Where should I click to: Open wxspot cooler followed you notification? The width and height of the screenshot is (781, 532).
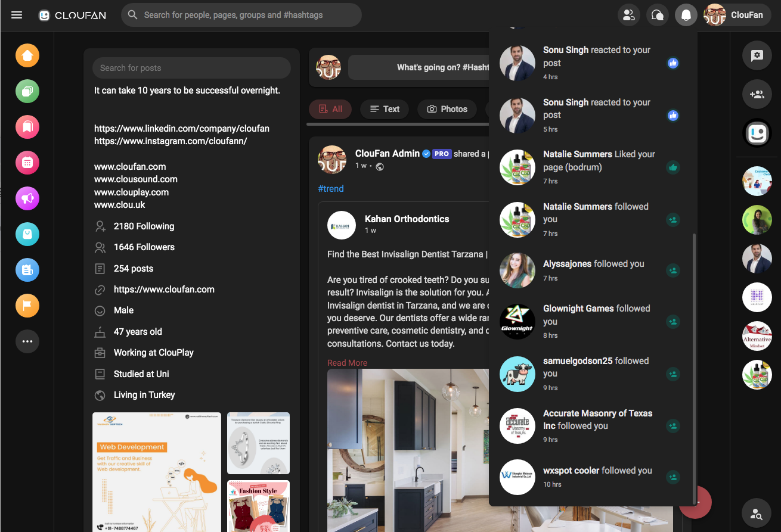tap(590, 477)
